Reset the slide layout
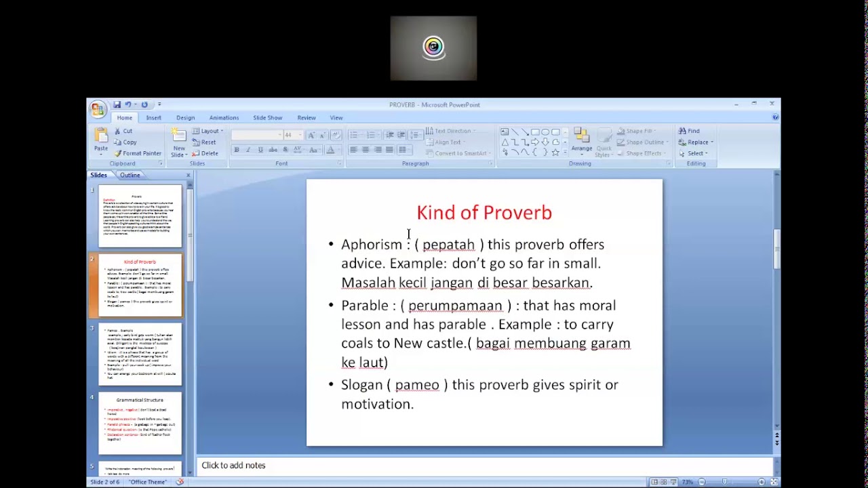The height and width of the screenshot is (488, 868). tap(204, 142)
